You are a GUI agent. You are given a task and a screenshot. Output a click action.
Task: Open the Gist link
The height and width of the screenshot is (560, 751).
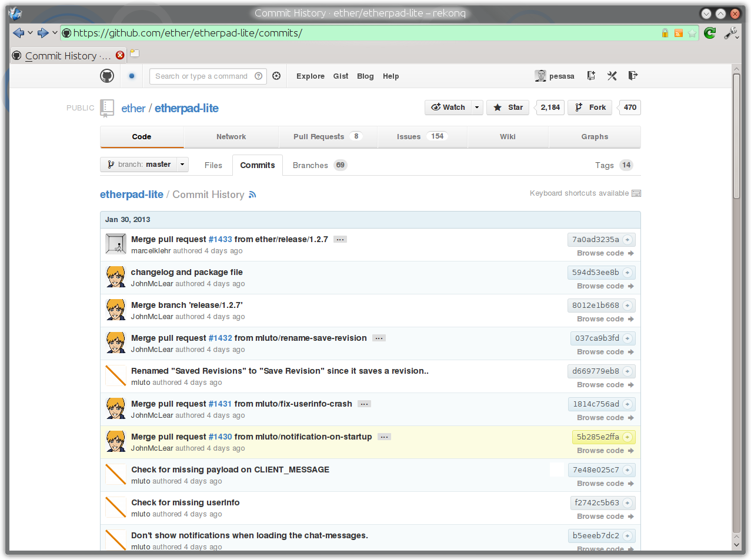click(341, 76)
